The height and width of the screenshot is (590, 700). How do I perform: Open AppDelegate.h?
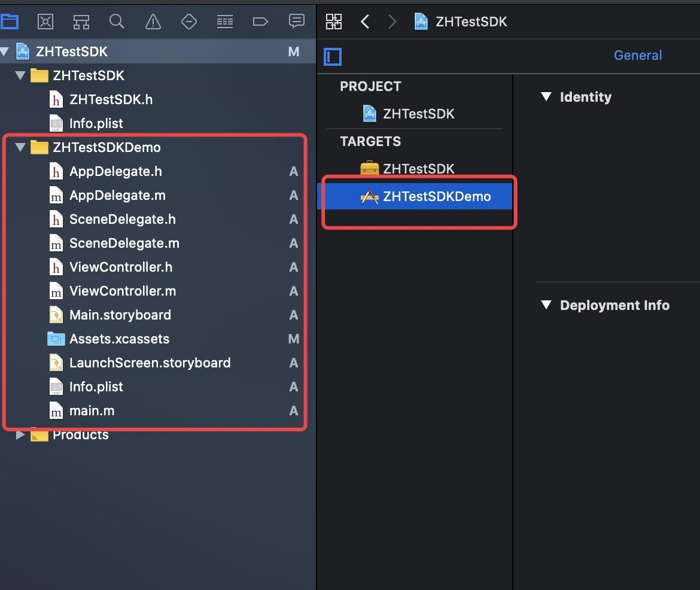click(115, 171)
